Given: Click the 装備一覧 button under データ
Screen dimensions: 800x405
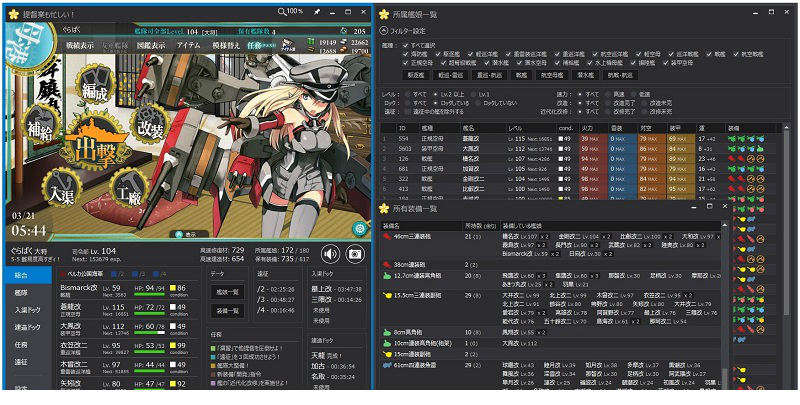Looking at the screenshot, I should [x=228, y=311].
